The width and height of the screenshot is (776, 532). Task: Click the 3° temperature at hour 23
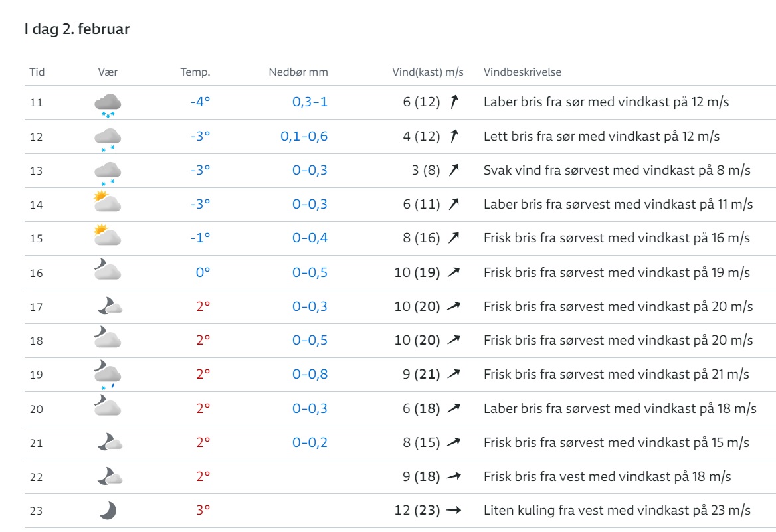[203, 510]
